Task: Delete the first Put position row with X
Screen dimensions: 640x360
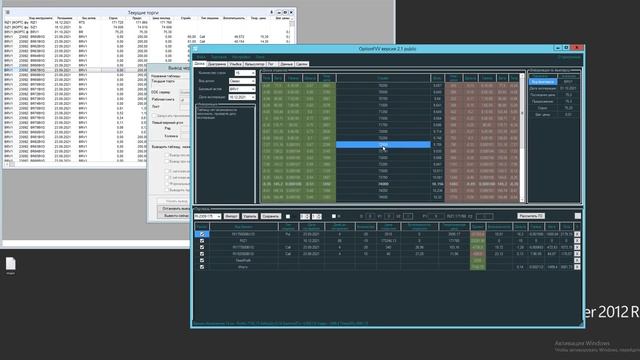Action: (577, 234)
